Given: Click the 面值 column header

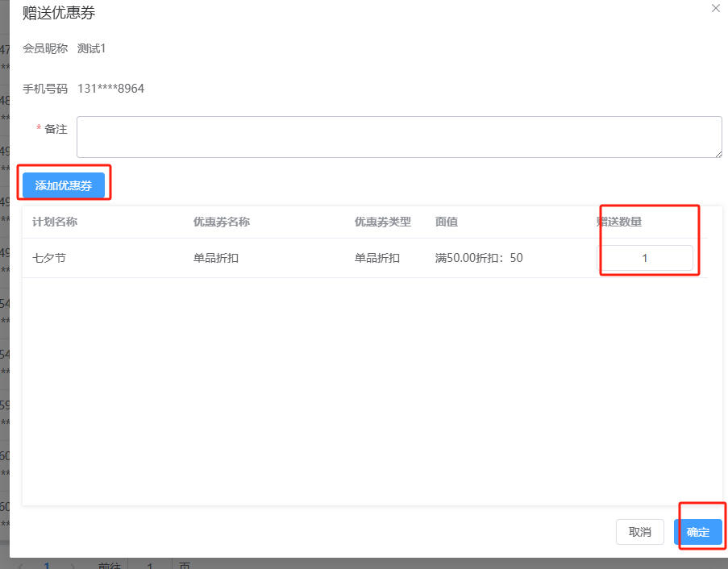Looking at the screenshot, I should click(446, 222).
